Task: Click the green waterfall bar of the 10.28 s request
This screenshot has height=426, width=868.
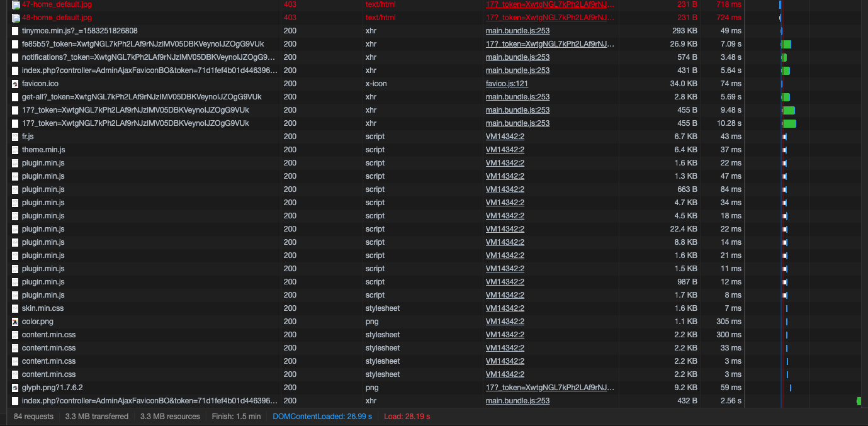Action: pos(790,123)
